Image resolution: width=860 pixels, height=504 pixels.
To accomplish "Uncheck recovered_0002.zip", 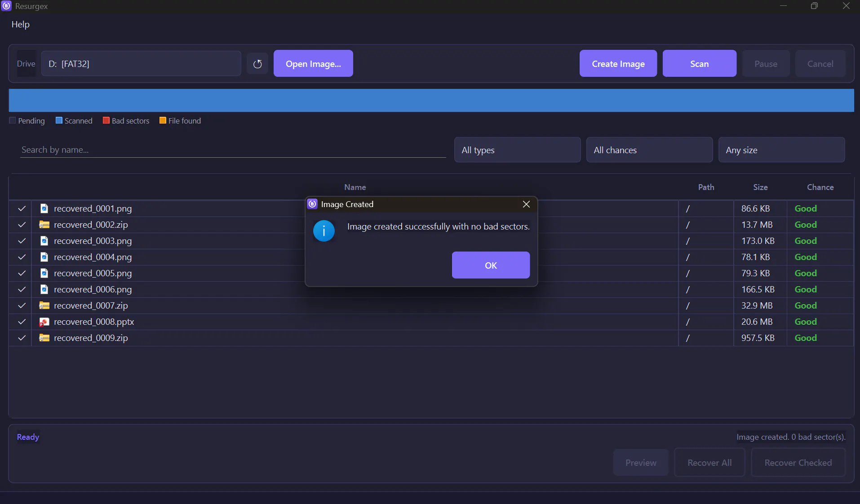I will pos(22,225).
